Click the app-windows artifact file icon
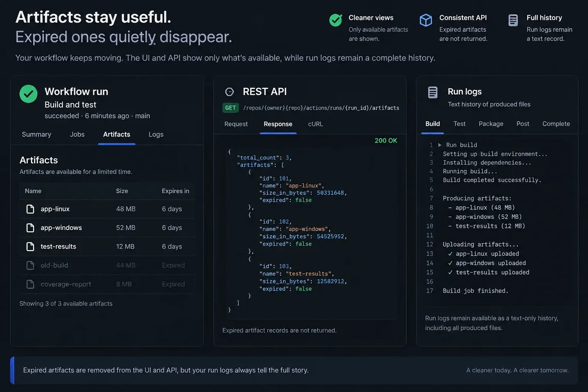Viewport: 588px width, 392px height. pos(31,228)
